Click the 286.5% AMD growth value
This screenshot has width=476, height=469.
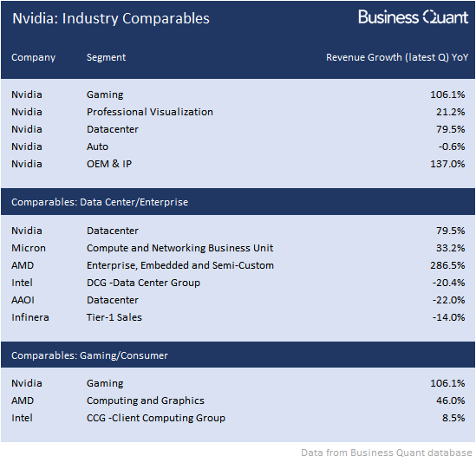tap(447, 265)
